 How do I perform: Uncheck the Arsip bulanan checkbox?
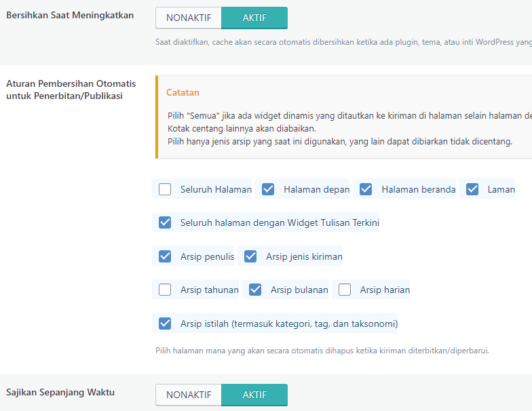pos(255,290)
